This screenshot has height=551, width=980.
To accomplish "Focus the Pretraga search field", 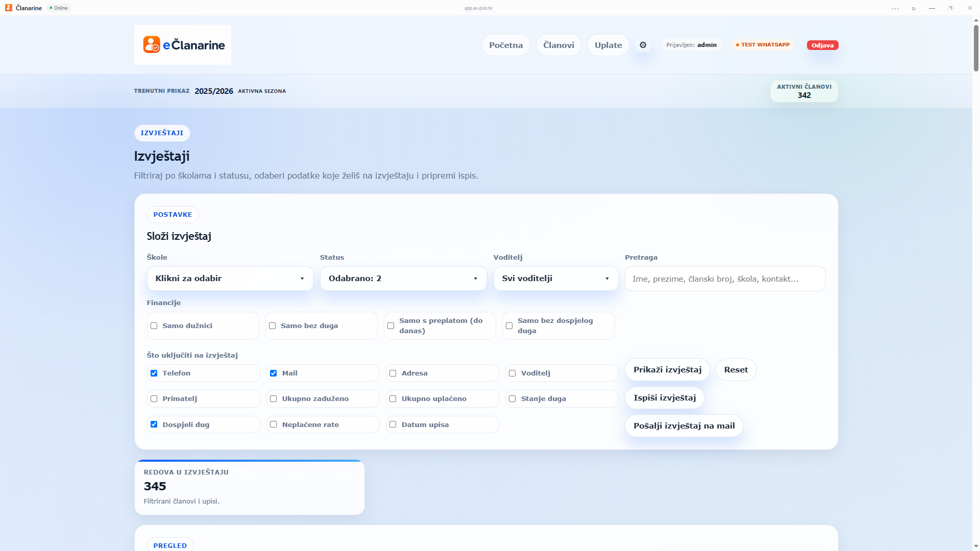I will pyautogui.click(x=725, y=279).
